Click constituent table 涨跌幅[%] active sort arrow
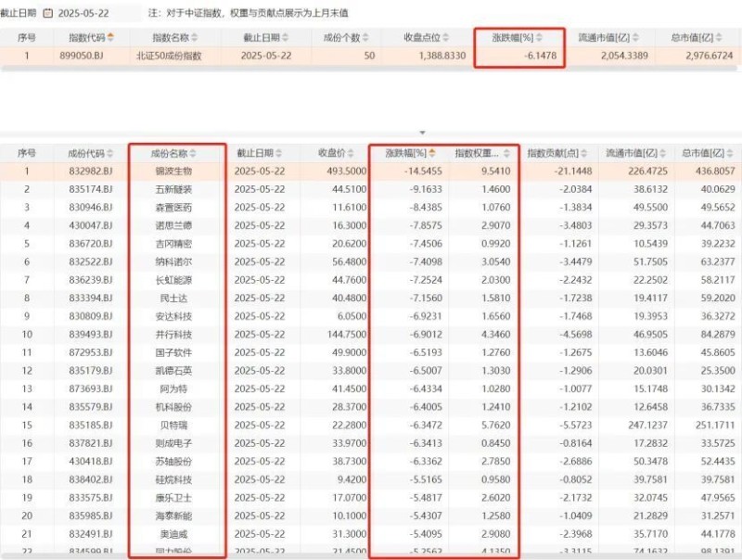The height and width of the screenshot is (560, 742). tap(431, 153)
